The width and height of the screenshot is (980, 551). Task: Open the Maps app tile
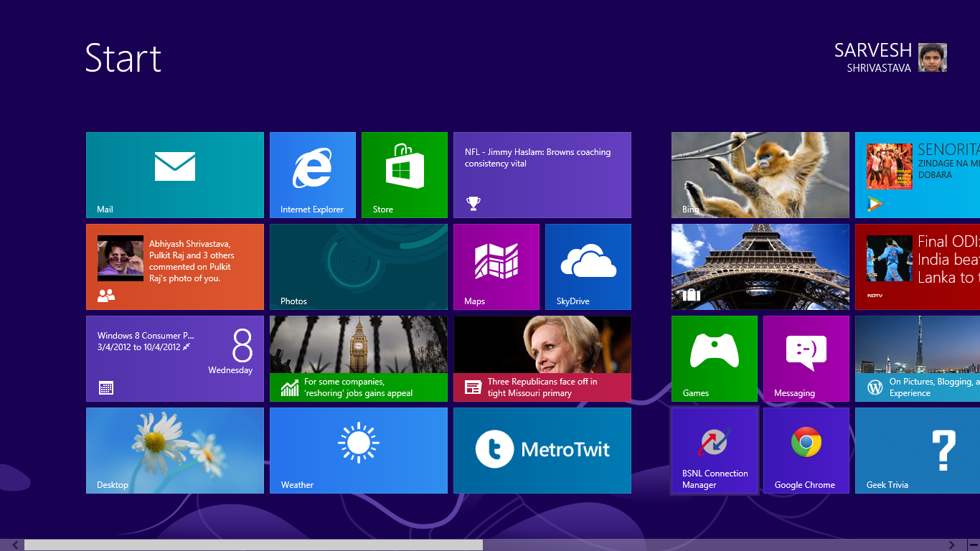[x=496, y=266]
